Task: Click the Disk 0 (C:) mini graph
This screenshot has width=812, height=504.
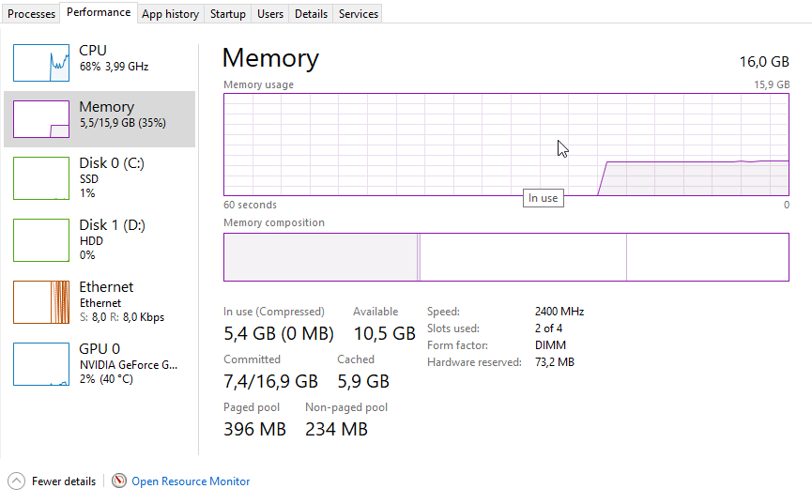Action: pyautogui.click(x=41, y=178)
